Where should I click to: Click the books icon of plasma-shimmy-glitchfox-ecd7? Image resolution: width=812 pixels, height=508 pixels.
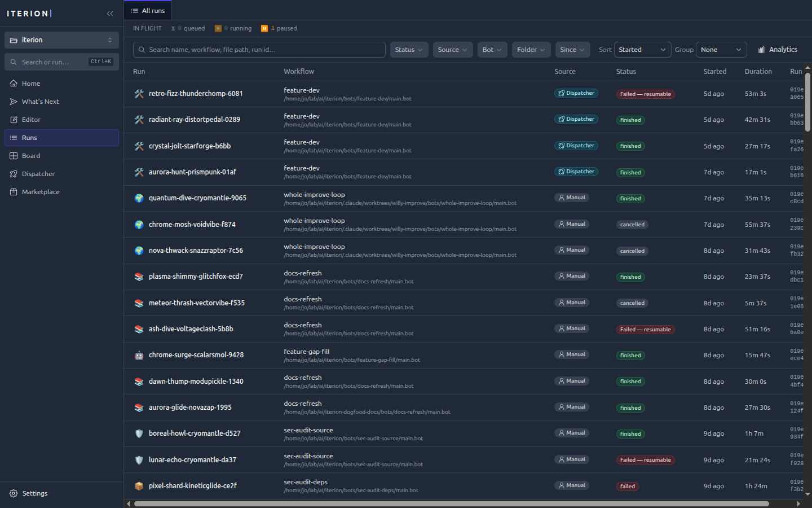(139, 277)
